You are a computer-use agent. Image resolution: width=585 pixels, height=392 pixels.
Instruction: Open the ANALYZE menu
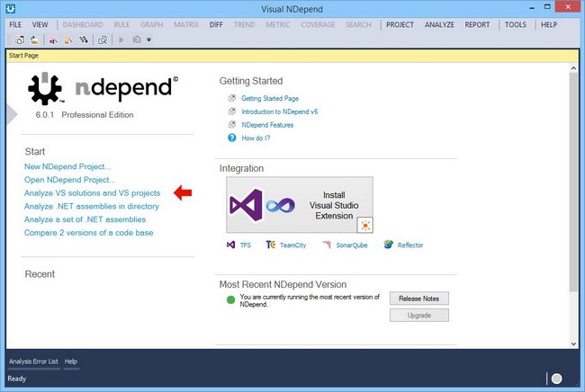[439, 24]
